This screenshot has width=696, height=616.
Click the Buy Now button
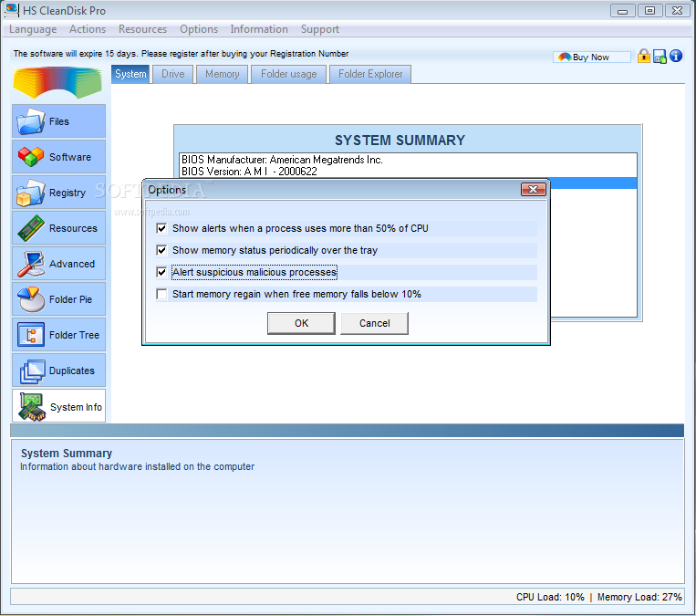click(591, 57)
